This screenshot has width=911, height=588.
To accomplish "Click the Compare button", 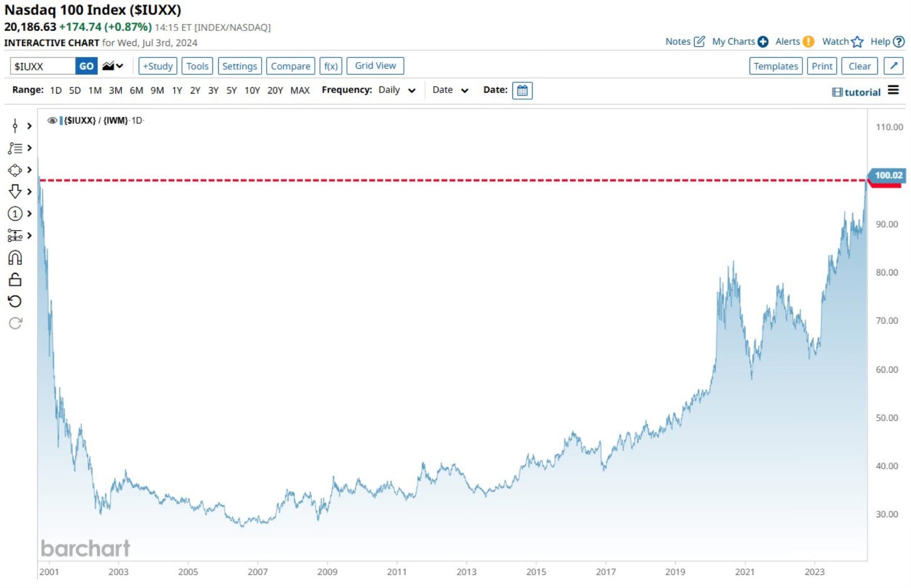I will coord(291,66).
